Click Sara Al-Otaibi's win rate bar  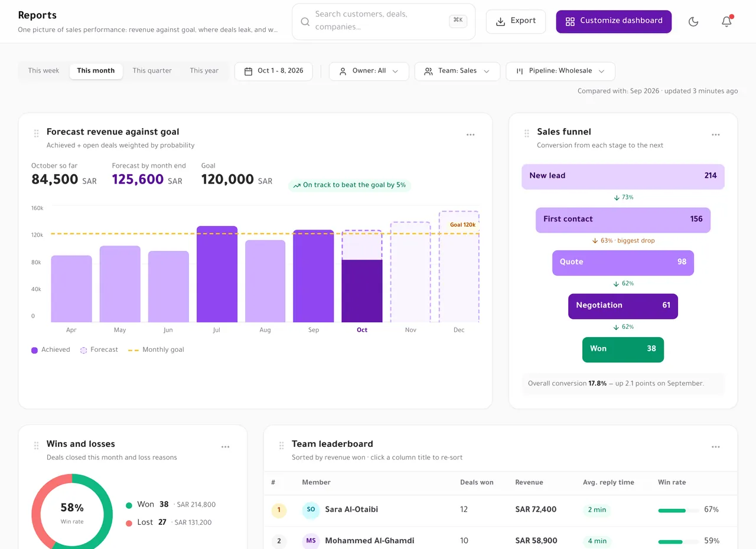click(x=678, y=510)
